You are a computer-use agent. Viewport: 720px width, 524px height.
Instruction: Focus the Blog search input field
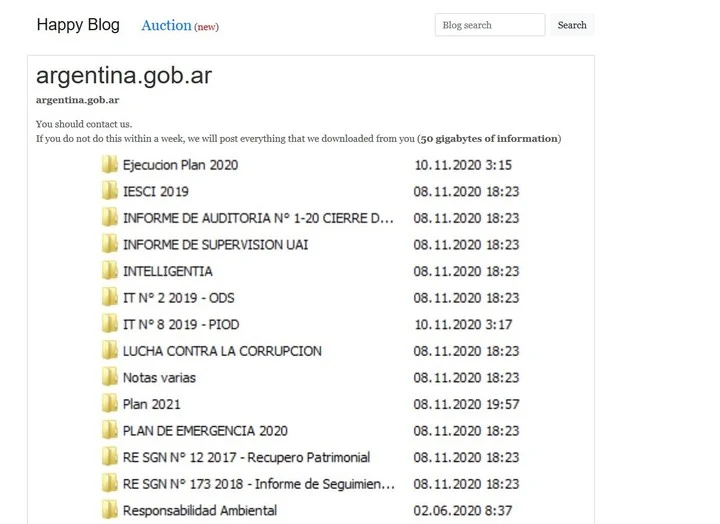click(x=490, y=25)
